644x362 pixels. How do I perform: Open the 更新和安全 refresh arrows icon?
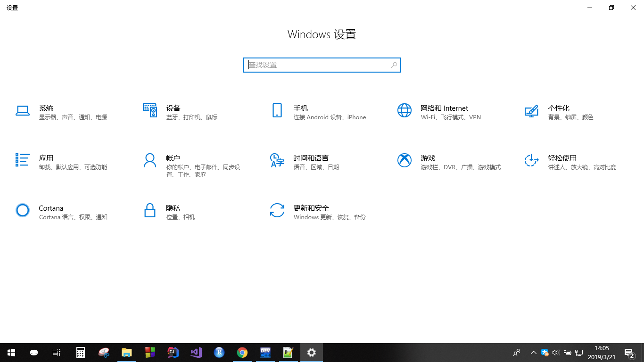pyautogui.click(x=277, y=210)
